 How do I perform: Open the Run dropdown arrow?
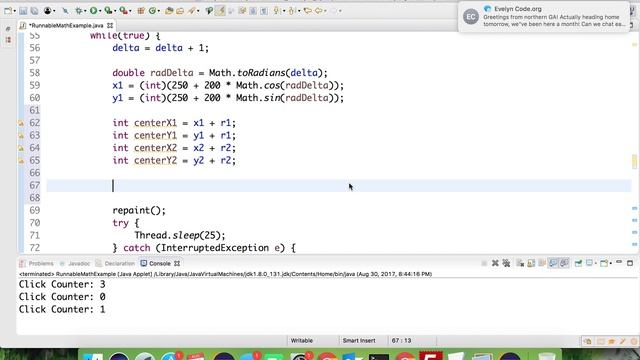[x=100, y=11]
